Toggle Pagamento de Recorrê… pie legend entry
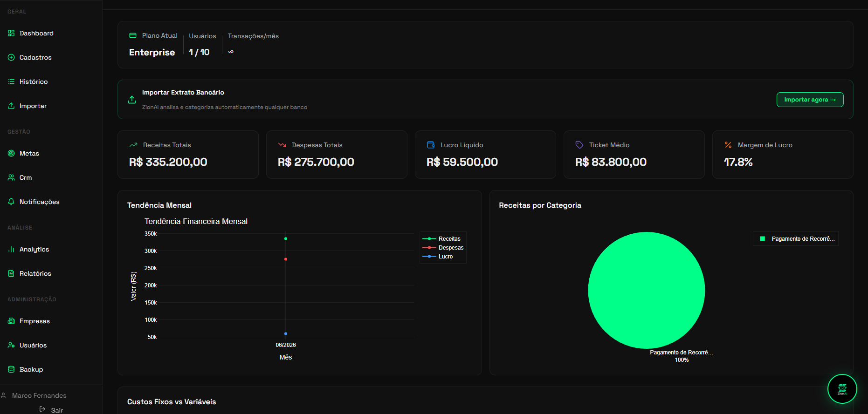868x414 pixels. point(796,239)
